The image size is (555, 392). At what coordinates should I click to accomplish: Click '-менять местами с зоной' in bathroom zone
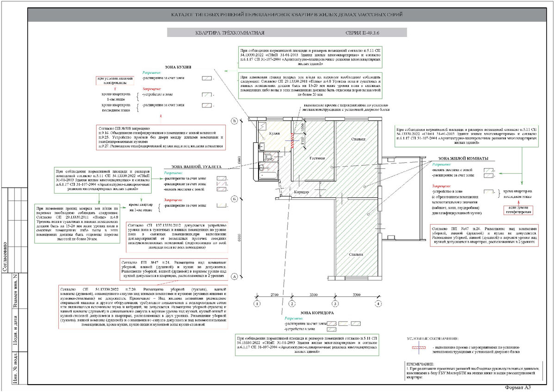click(x=184, y=189)
